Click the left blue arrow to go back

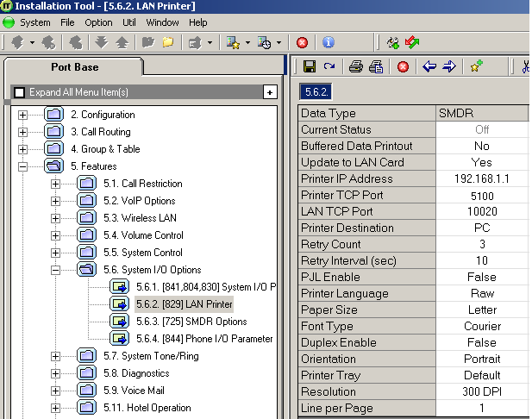(429, 66)
